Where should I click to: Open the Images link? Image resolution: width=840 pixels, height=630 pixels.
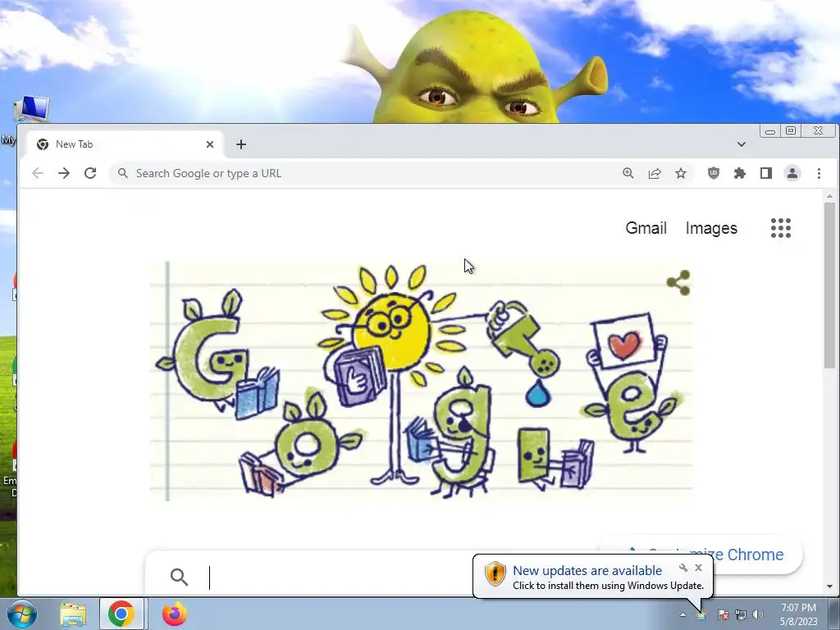[711, 228]
